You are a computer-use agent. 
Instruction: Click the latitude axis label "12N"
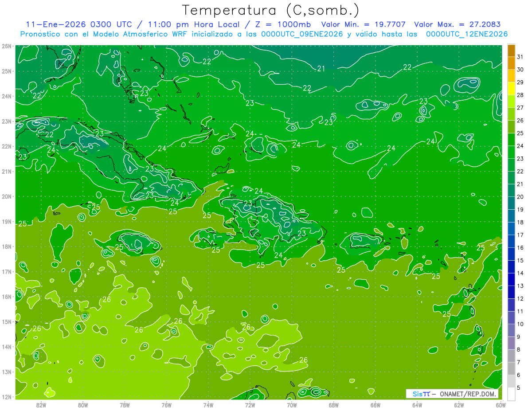tap(6, 397)
